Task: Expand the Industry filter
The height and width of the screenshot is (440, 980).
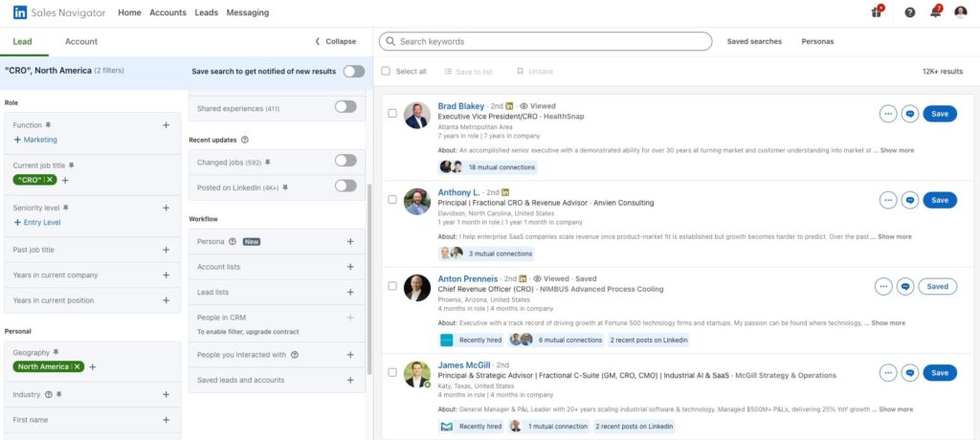Action: [166, 394]
